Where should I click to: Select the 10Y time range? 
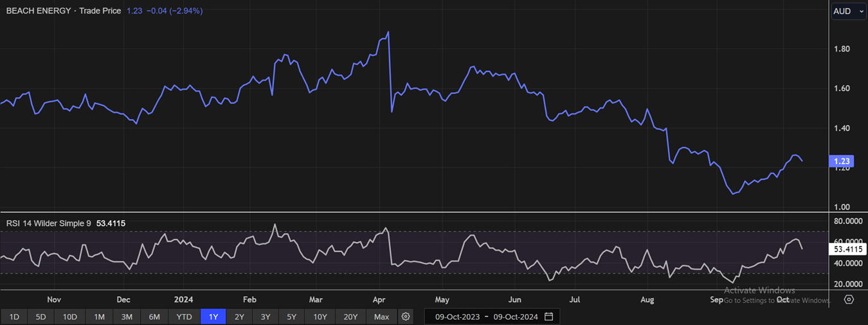point(320,317)
